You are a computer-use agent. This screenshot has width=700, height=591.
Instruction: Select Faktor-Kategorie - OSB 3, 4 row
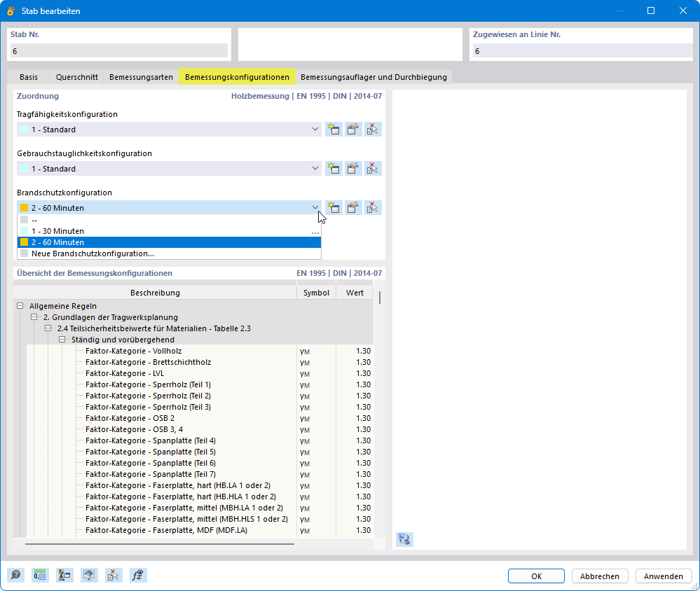pyautogui.click(x=200, y=429)
